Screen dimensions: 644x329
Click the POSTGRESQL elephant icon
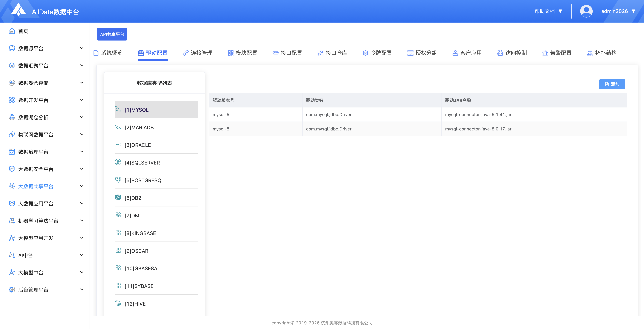click(118, 180)
